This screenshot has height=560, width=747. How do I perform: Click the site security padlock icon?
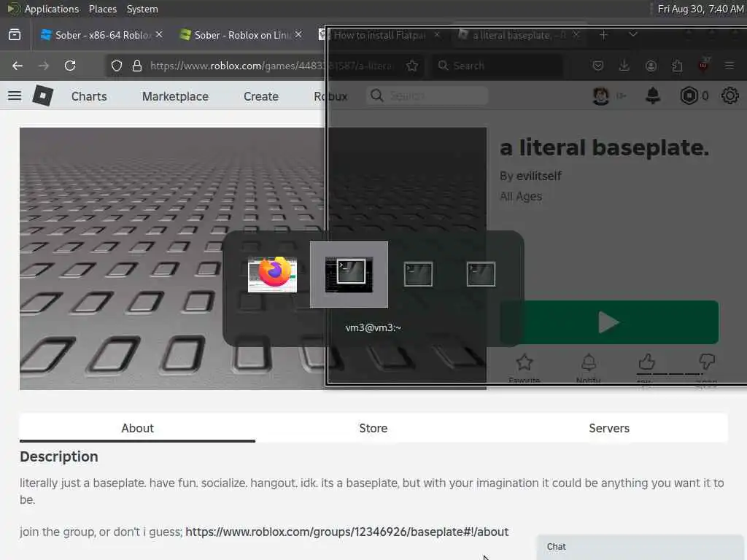coord(137,66)
